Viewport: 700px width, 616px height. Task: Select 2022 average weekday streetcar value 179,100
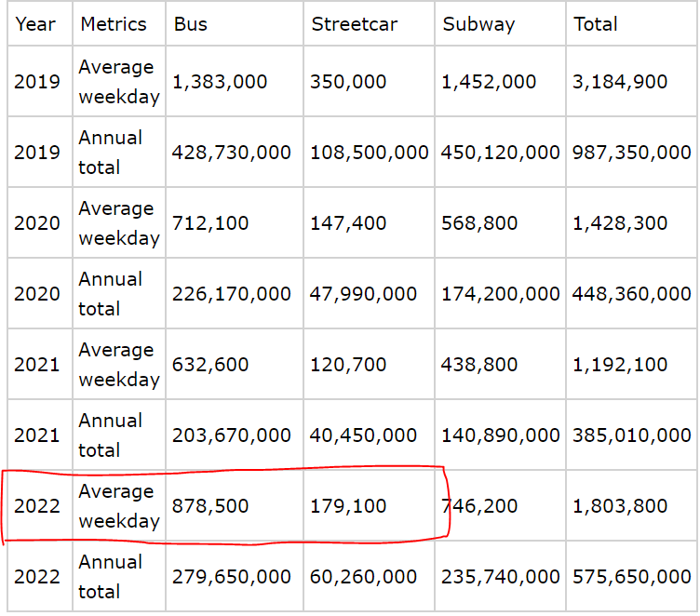pyautogui.click(x=348, y=506)
